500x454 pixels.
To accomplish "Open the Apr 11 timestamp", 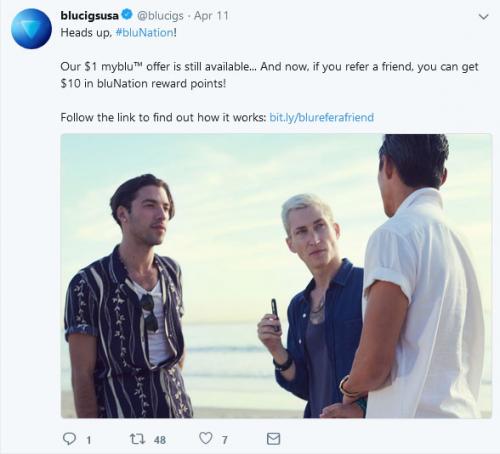I will click(211, 16).
